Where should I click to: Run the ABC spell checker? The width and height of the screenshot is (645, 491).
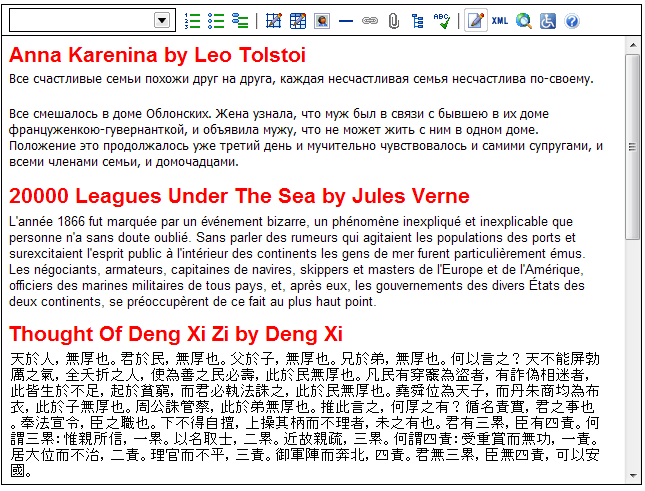coord(442,21)
